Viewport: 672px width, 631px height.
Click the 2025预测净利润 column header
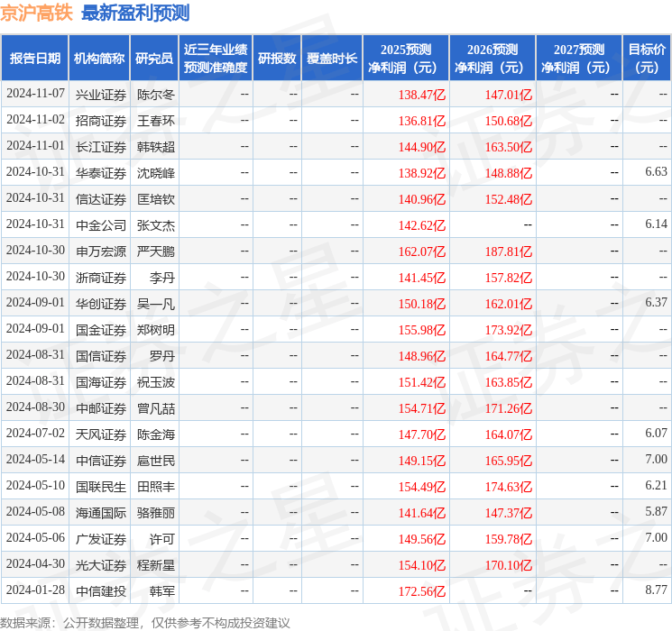click(x=406, y=59)
